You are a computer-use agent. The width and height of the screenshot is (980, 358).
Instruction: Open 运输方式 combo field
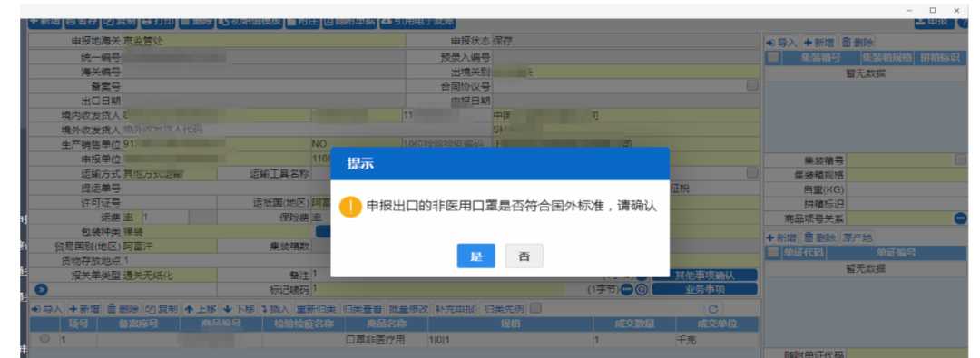[170, 173]
